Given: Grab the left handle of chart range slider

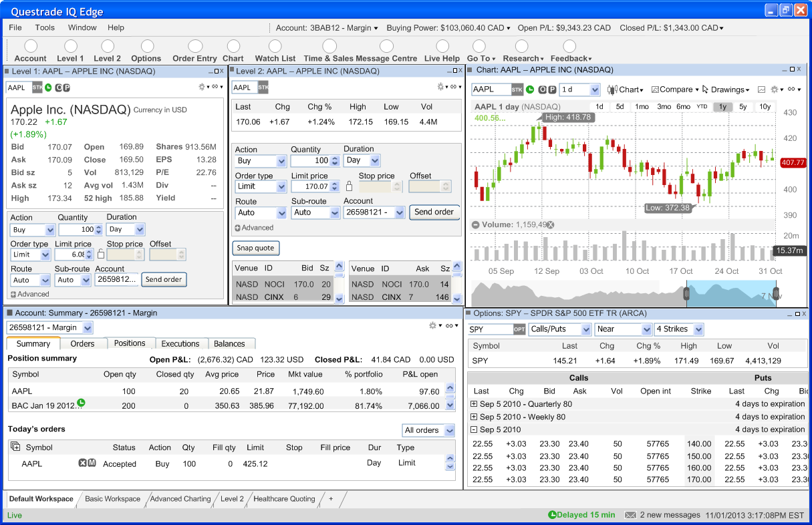Looking at the screenshot, I should point(686,294).
